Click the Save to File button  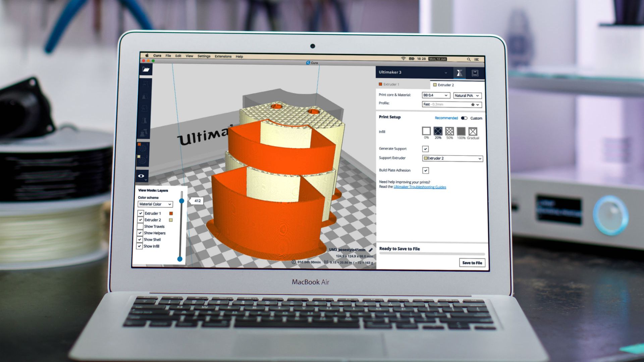pyautogui.click(x=472, y=263)
